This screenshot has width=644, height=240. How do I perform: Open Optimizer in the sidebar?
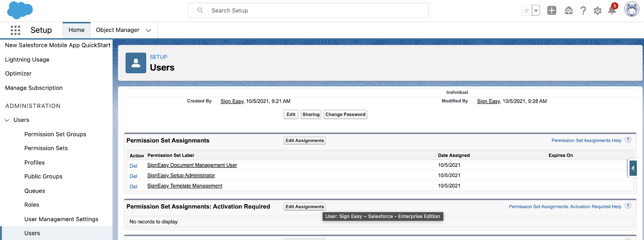(18, 74)
